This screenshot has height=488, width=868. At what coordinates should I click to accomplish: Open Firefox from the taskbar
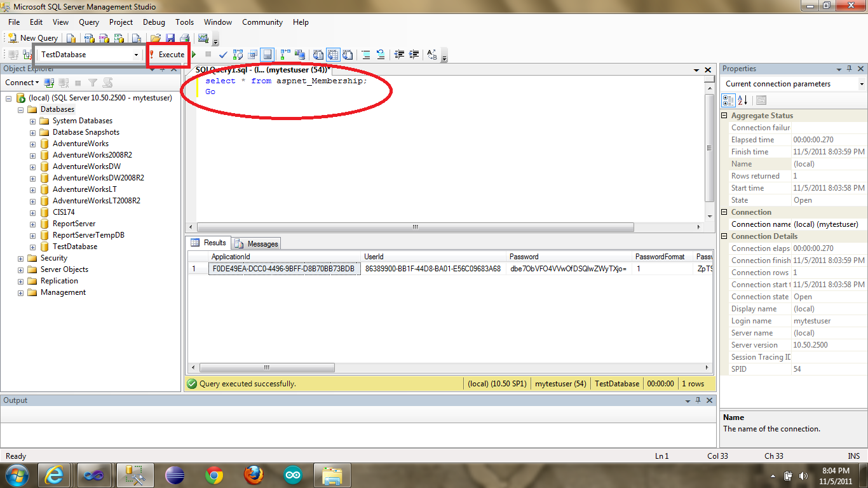coord(254,475)
